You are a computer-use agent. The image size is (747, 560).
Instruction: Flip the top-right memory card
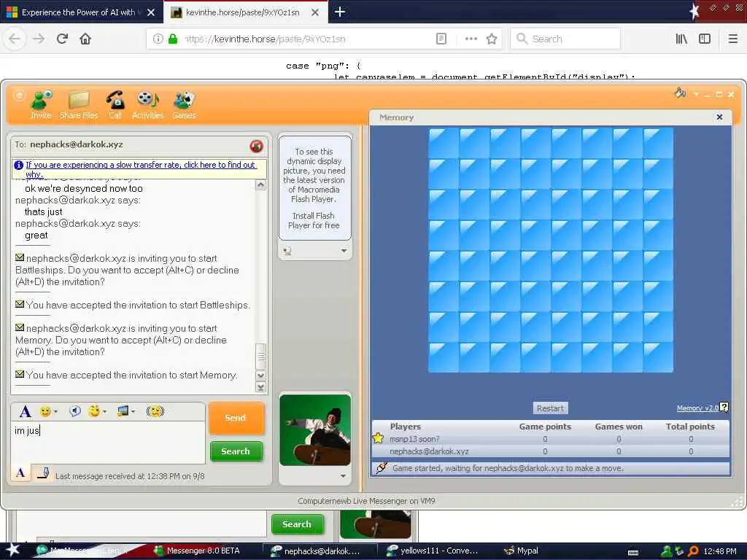(658, 142)
